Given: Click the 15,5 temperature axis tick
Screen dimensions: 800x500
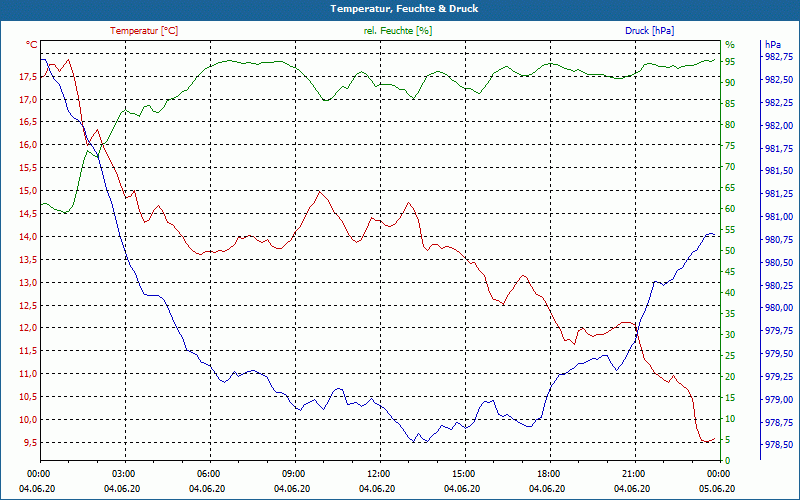Looking at the screenshot, I should pyautogui.click(x=28, y=168).
